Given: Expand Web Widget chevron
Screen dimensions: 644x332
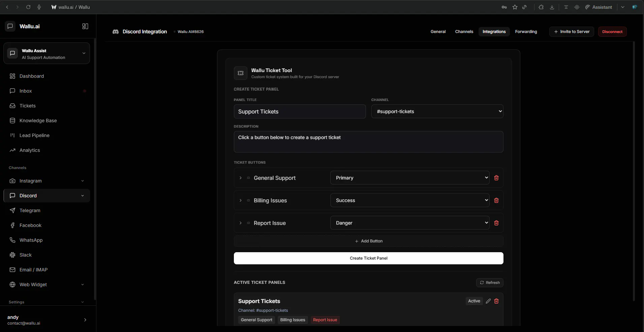Looking at the screenshot, I should pos(83,285).
